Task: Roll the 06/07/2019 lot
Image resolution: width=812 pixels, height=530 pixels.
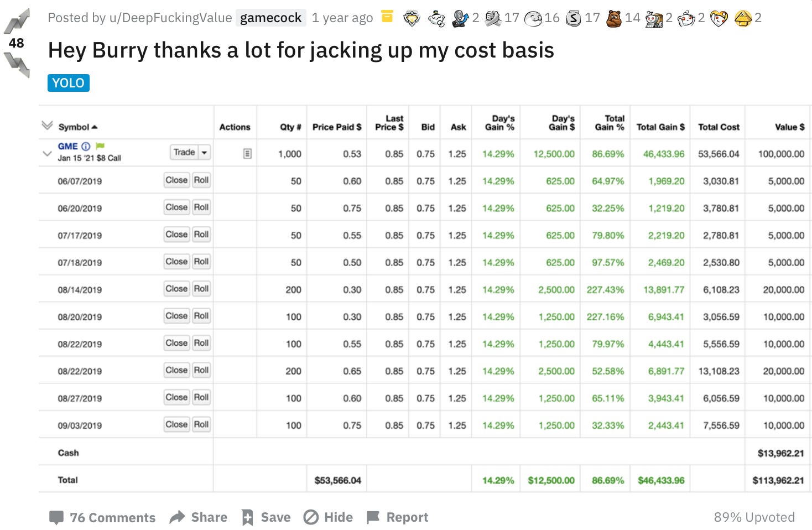Action: (201, 180)
